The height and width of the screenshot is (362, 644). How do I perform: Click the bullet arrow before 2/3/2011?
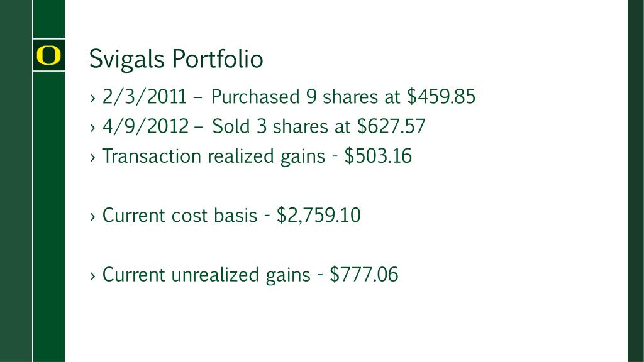click(92, 98)
